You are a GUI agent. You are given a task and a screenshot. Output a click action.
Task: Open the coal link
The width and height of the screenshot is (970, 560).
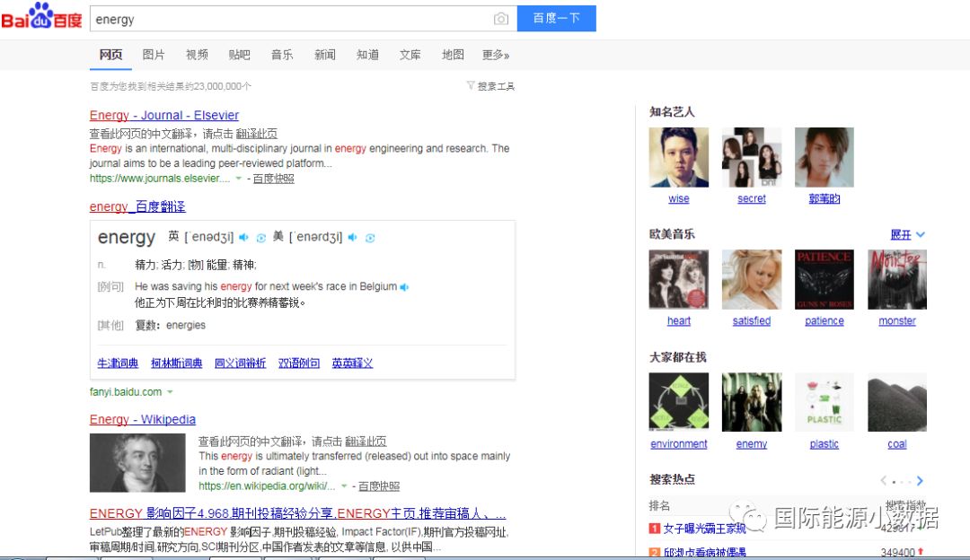(897, 444)
